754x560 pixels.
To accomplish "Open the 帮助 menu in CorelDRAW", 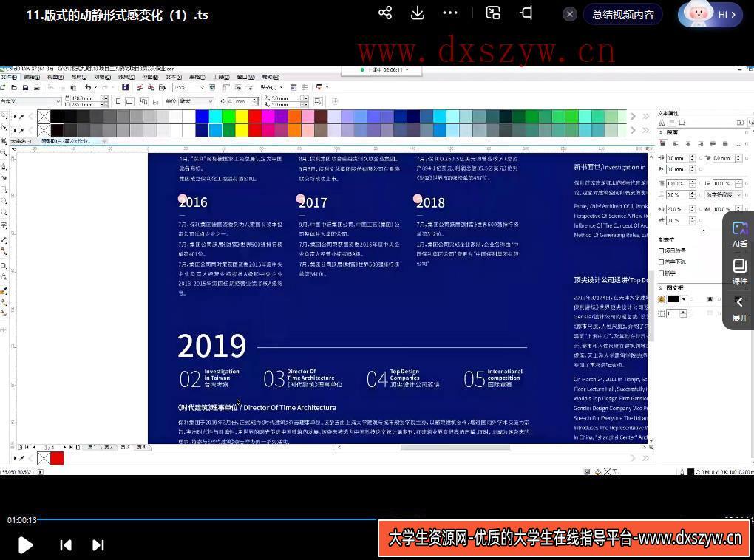I will pos(271,77).
